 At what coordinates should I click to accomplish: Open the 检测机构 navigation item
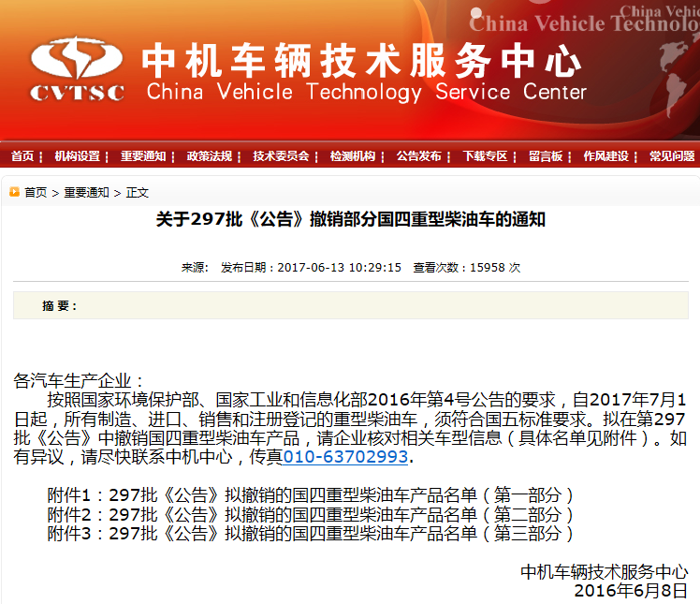click(x=353, y=155)
